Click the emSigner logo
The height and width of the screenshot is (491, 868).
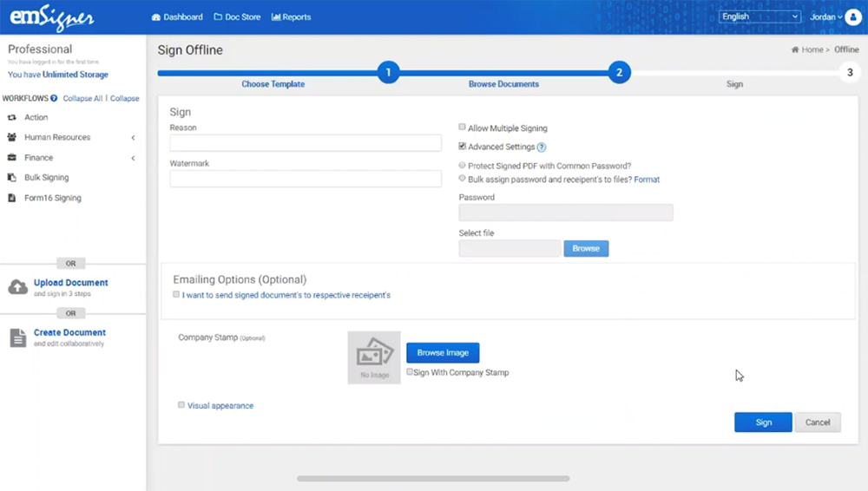[52, 17]
